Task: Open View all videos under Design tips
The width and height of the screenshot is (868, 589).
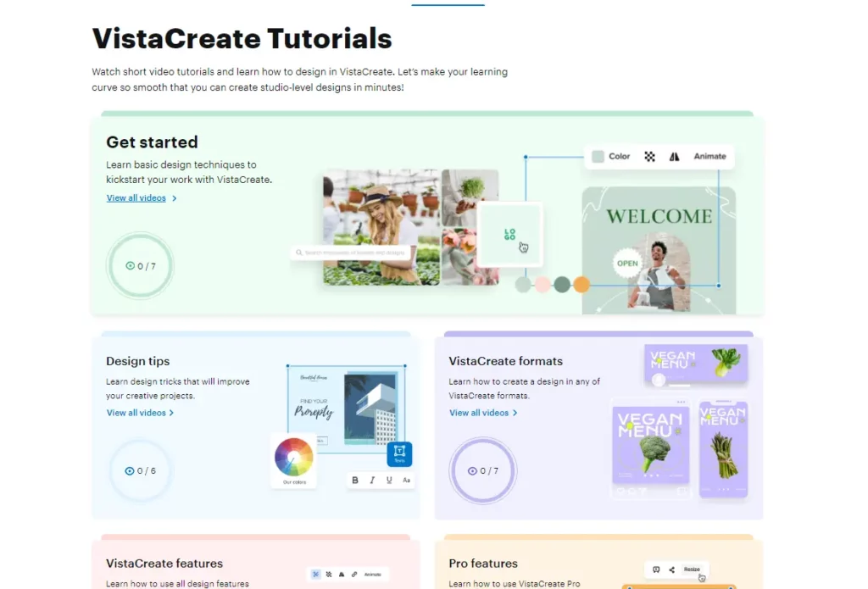Action: tap(136, 413)
